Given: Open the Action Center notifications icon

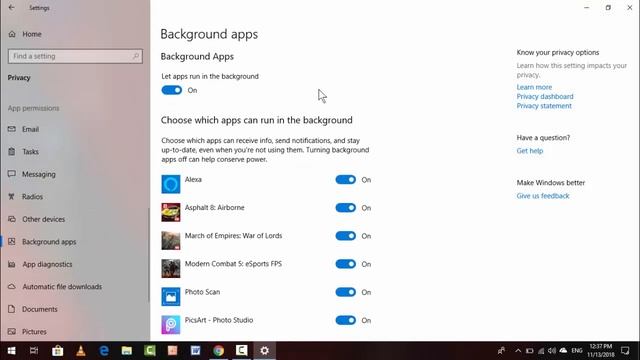Looking at the screenshot, I should 625,351.
